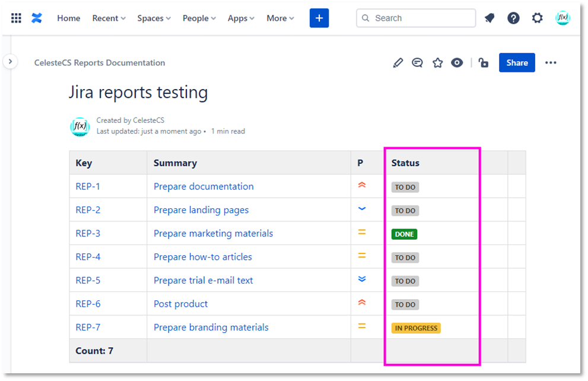The image size is (588, 381).
Task: Click the Share button
Action: click(x=517, y=63)
